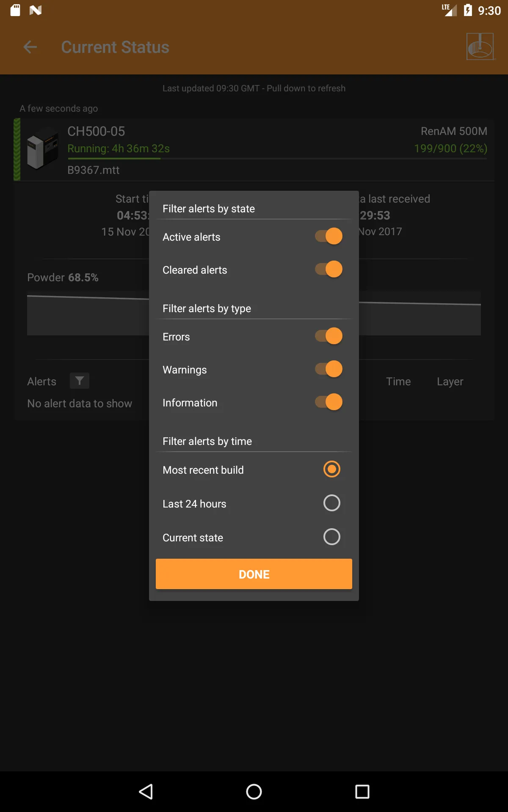Select the Current state radio button
This screenshot has height=812, width=508.
[332, 537]
